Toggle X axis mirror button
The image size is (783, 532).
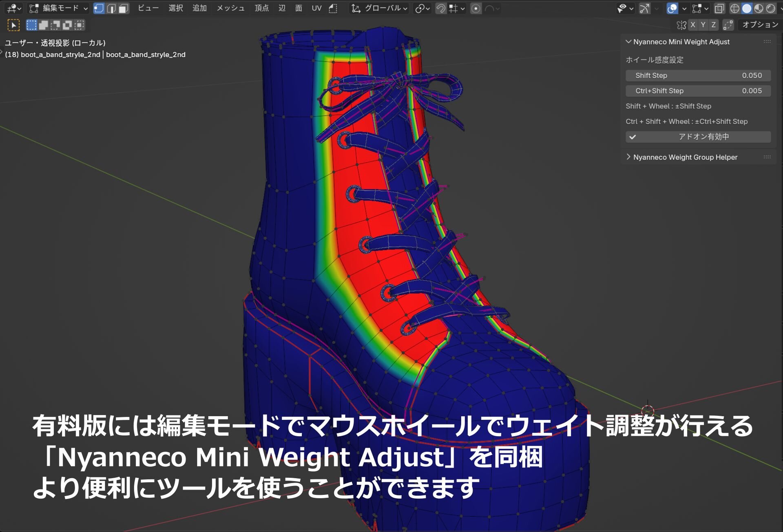pos(692,25)
